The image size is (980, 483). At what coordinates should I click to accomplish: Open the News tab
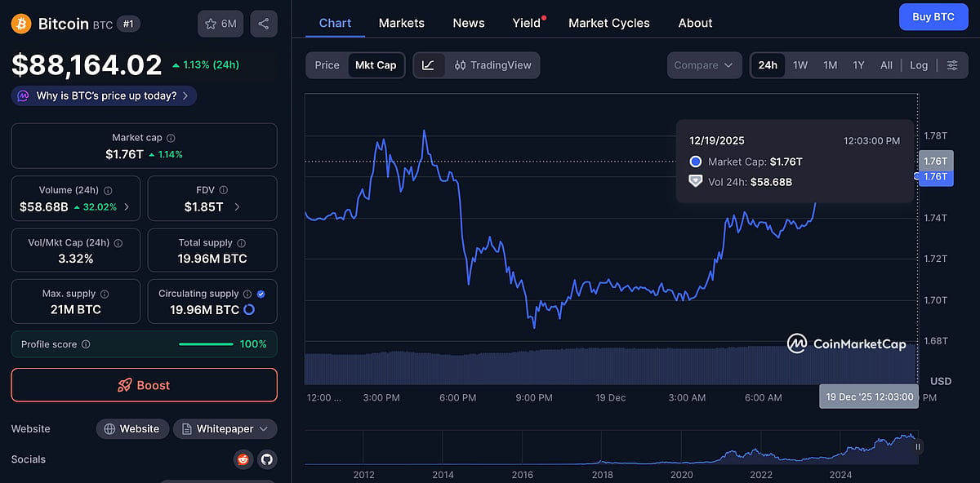pos(469,23)
